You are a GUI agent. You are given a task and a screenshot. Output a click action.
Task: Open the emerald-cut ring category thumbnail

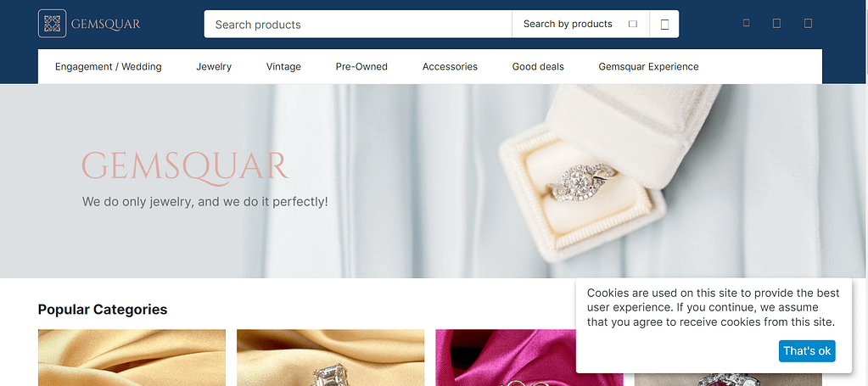(x=330, y=358)
